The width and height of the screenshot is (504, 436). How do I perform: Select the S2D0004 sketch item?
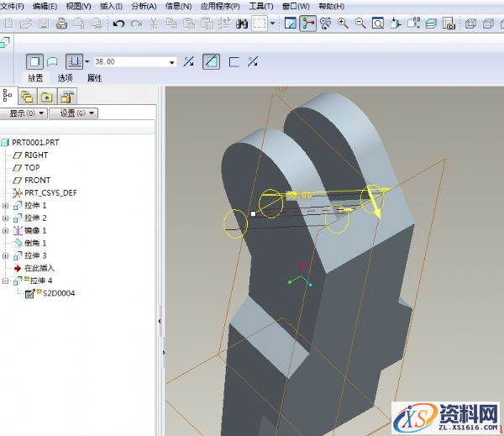click(57, 293)
